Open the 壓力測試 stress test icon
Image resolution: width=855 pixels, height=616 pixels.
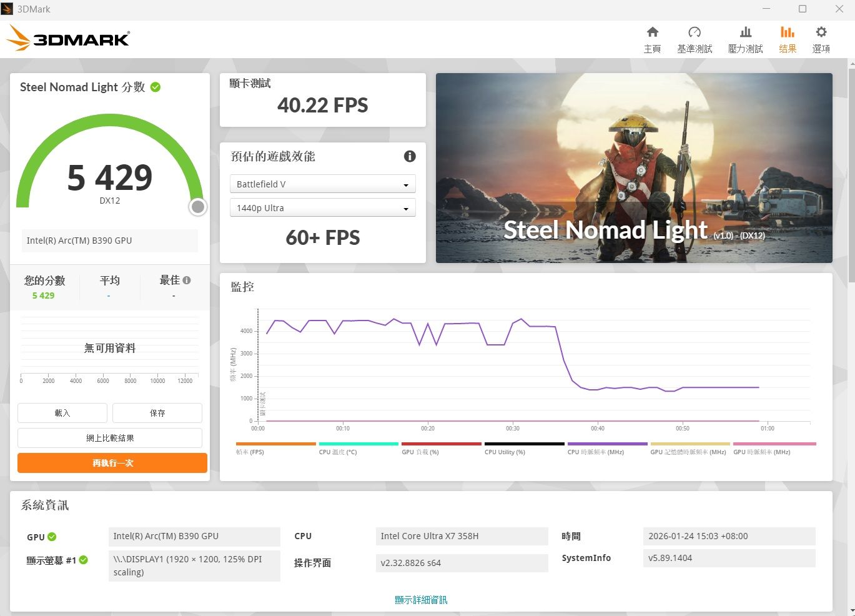[745, 32]
